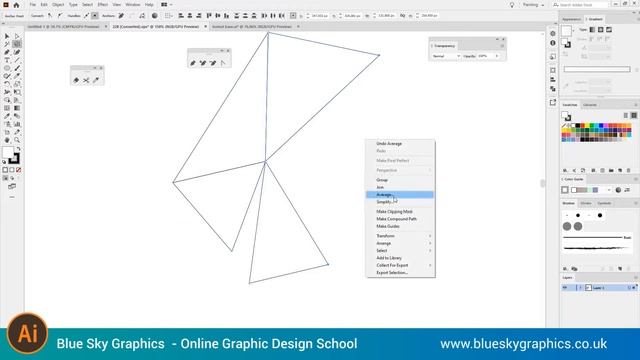Select the Hand tool
Screen dimensions: 640x360
click(x=7, y=140)
